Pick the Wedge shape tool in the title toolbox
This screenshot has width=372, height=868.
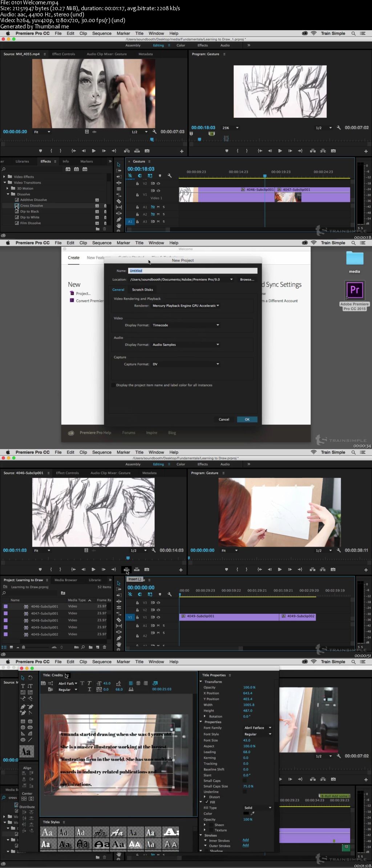pos(23,734)
